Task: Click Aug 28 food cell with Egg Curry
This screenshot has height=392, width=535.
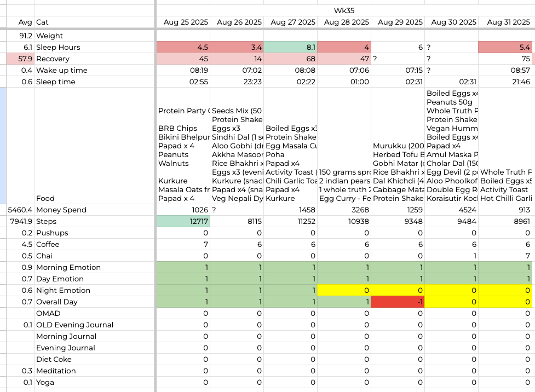Action: coord(344,146)
